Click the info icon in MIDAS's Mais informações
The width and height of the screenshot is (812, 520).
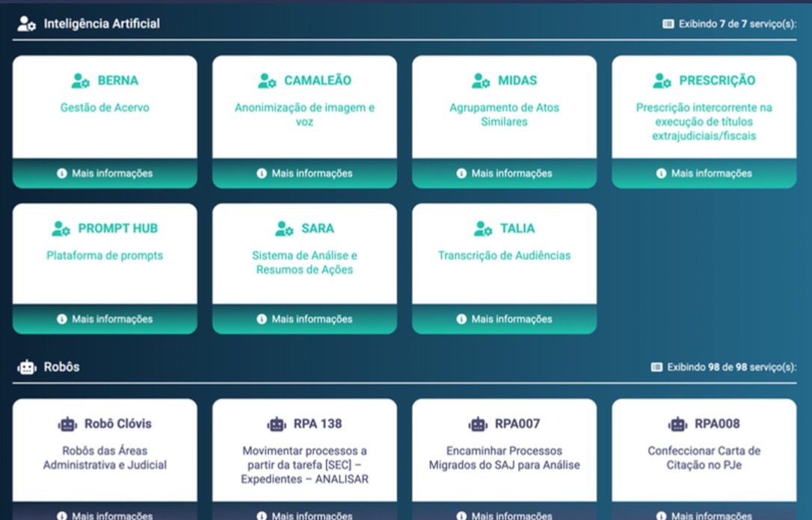(x=461, y=173)
